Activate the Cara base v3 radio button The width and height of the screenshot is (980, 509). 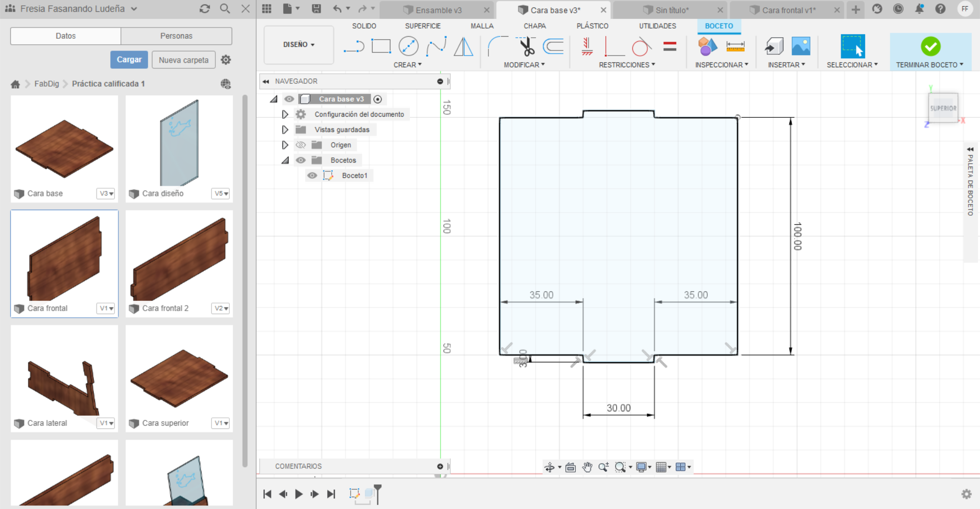[x=378, y=99]
